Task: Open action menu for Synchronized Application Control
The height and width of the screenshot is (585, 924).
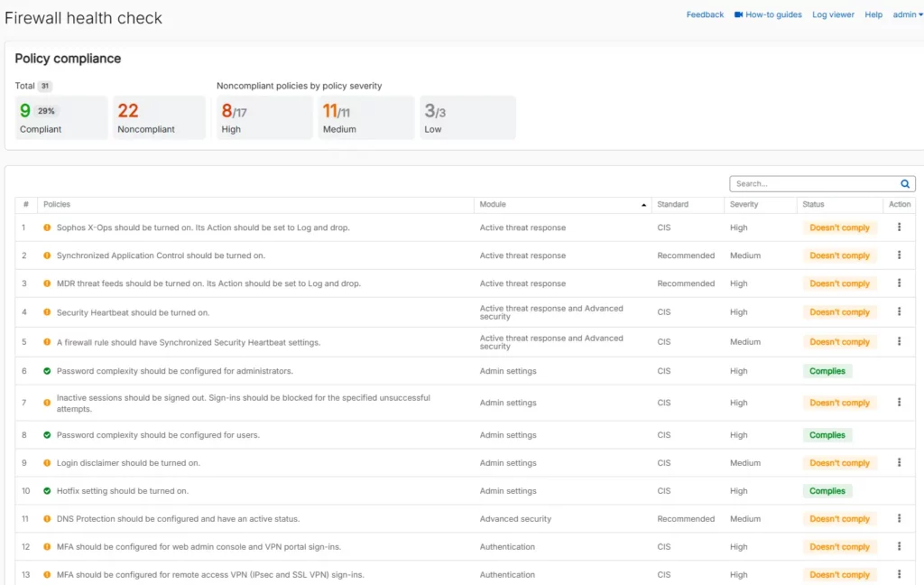Action: point(899,255)
